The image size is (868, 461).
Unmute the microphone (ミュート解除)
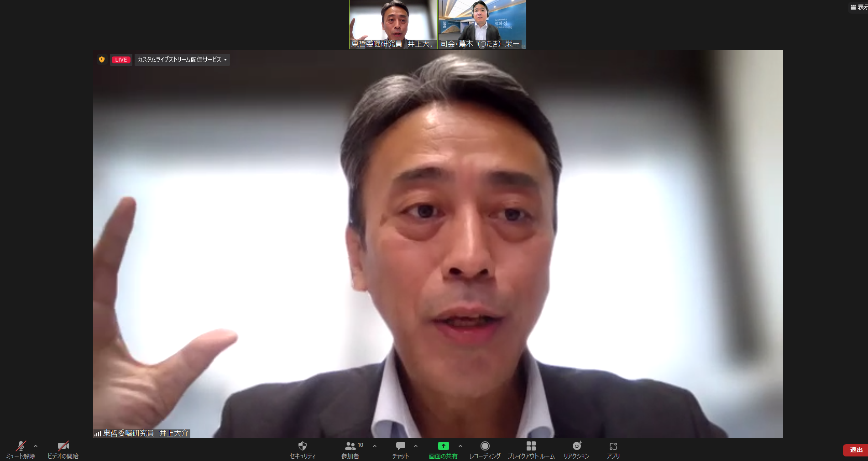[21, 450]
